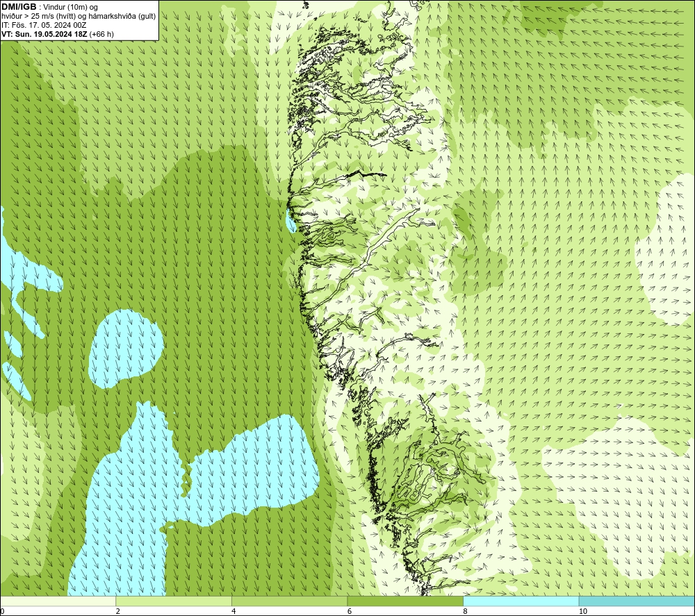This screenshot has height=616, width=695.
Task: Click the scale label '0'
Action: coord(2,612)
